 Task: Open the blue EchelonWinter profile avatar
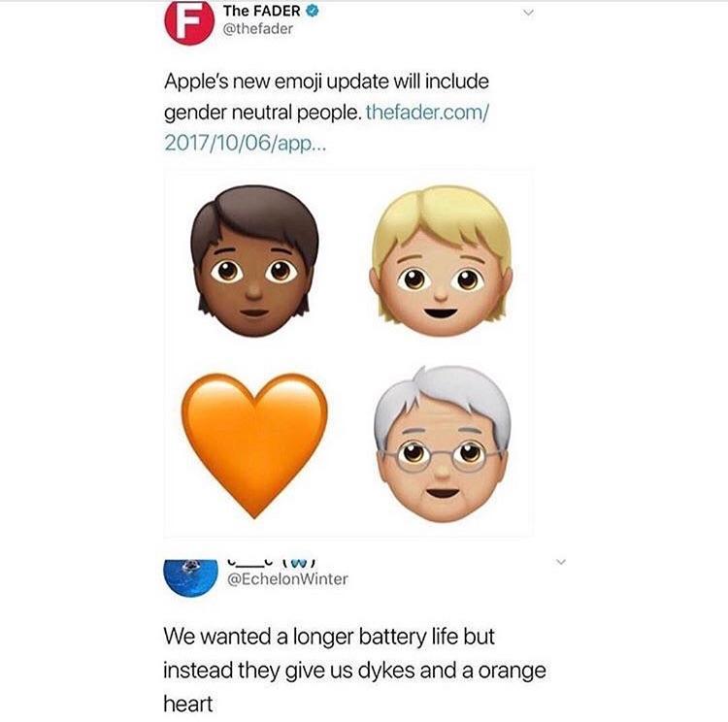[x=190, y=577]
